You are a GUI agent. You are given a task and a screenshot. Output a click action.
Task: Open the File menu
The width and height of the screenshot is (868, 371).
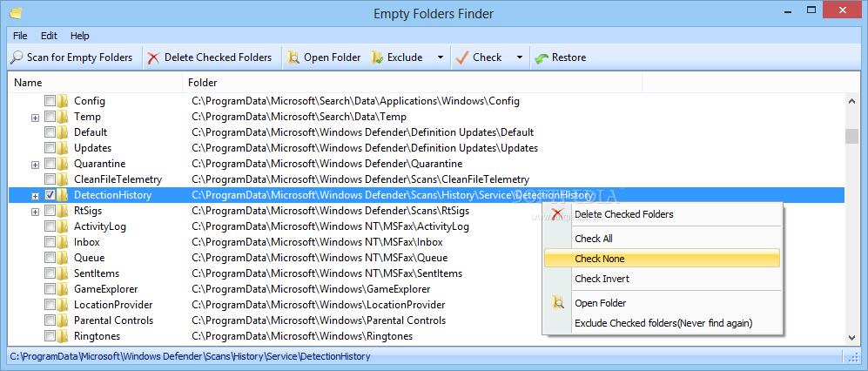pyautogui.click(x=20, y=36)
